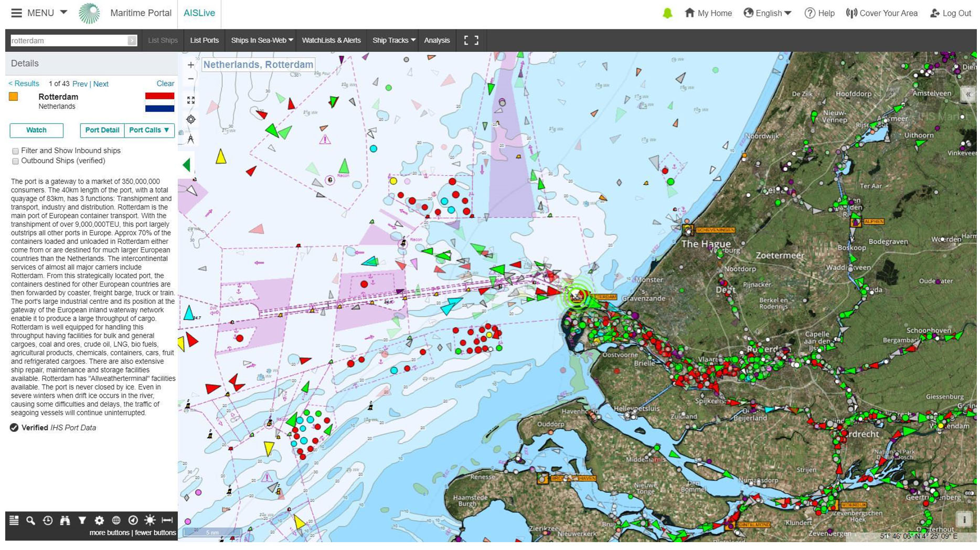Switch to the AISLive tab
Viewport: 980px width, 550px height.
point(199,13)
